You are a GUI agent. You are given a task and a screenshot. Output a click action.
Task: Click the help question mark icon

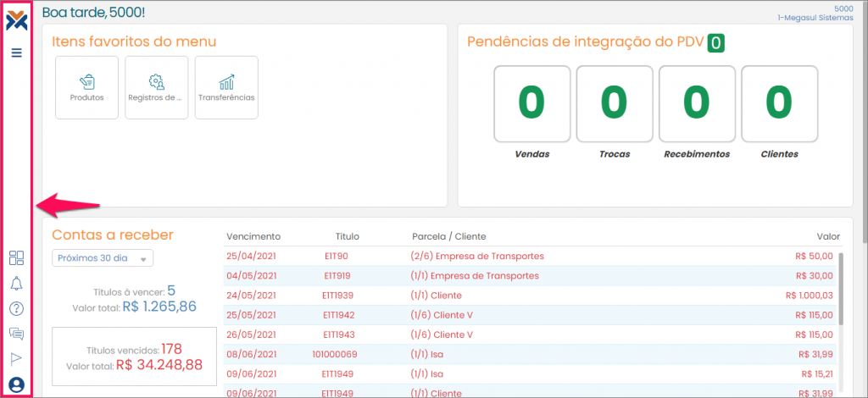click(x=16, y=308)
